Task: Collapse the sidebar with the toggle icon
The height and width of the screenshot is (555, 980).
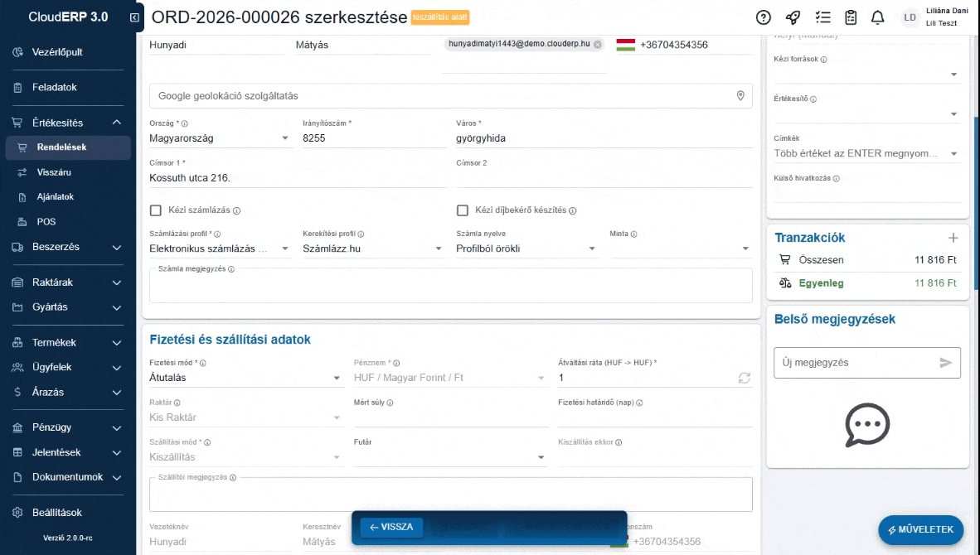Action: coord(134,17)
